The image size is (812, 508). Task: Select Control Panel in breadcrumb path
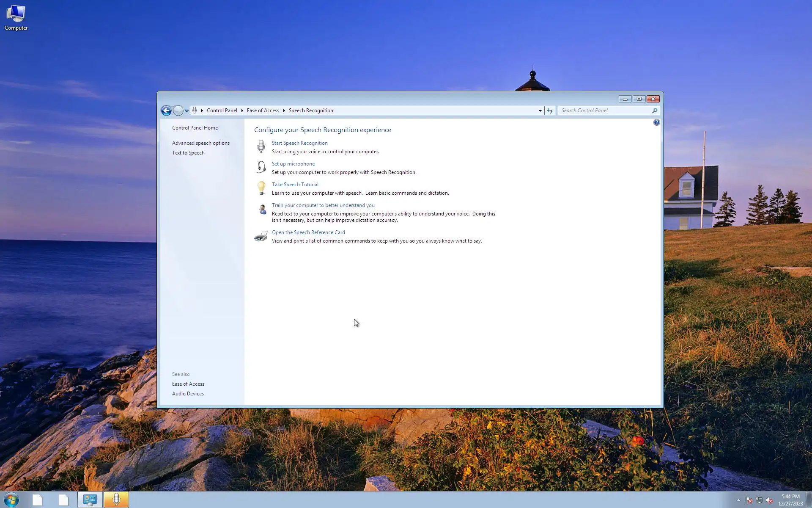222,110
